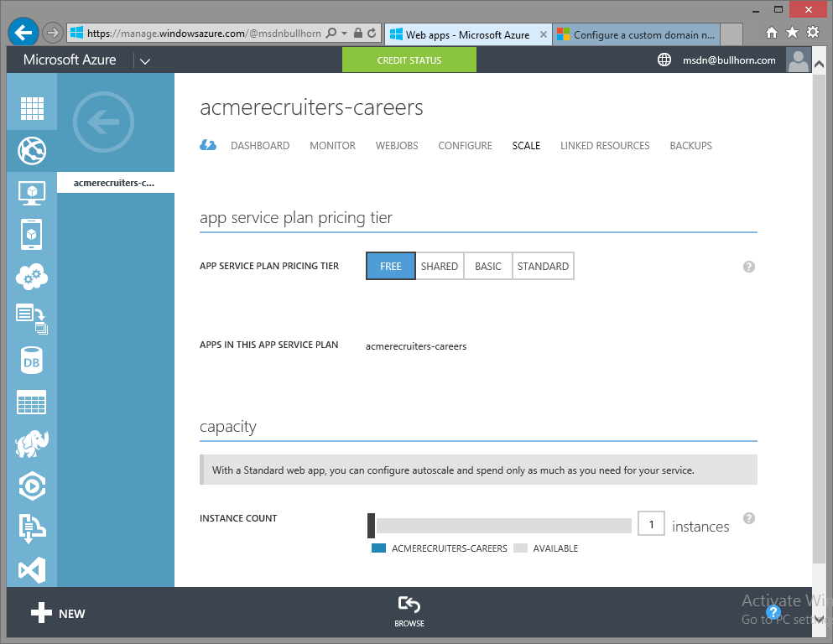Click help icon beside instance count
833x644 pixels.
coord(749,518)
